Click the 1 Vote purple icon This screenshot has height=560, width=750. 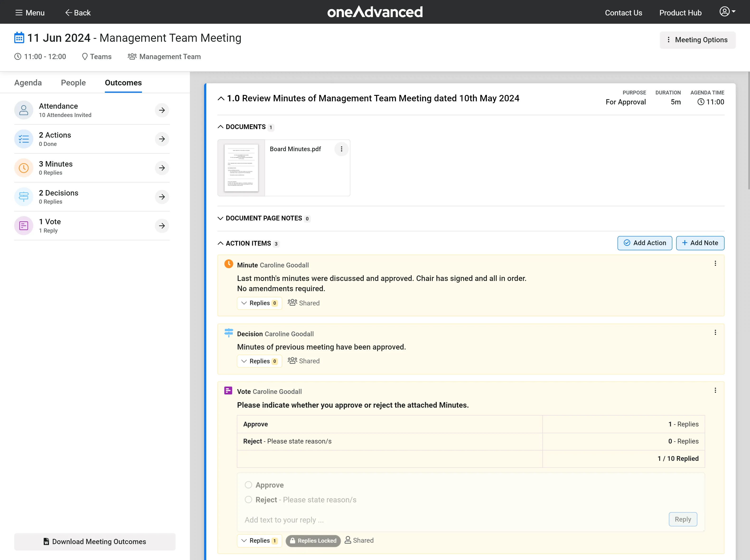pyautogui.click(x=24, y=226)
